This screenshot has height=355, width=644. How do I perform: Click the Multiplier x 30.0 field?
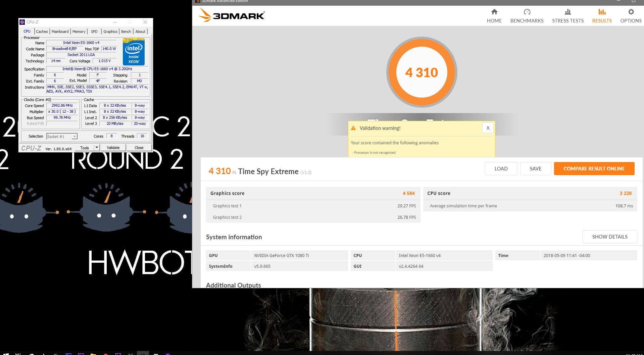[62, 111]
